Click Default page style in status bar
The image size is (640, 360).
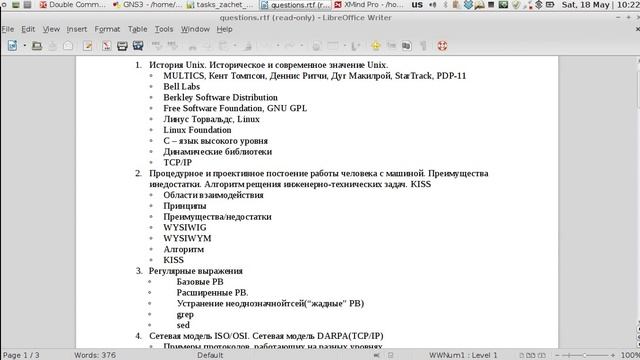pos(210,355)
